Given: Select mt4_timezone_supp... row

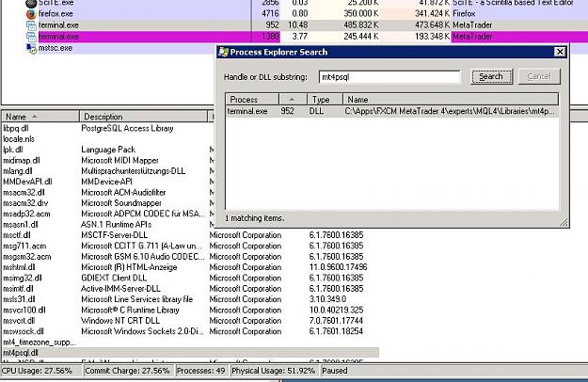Looking at the screenshot, I should [x=40, y=342].
